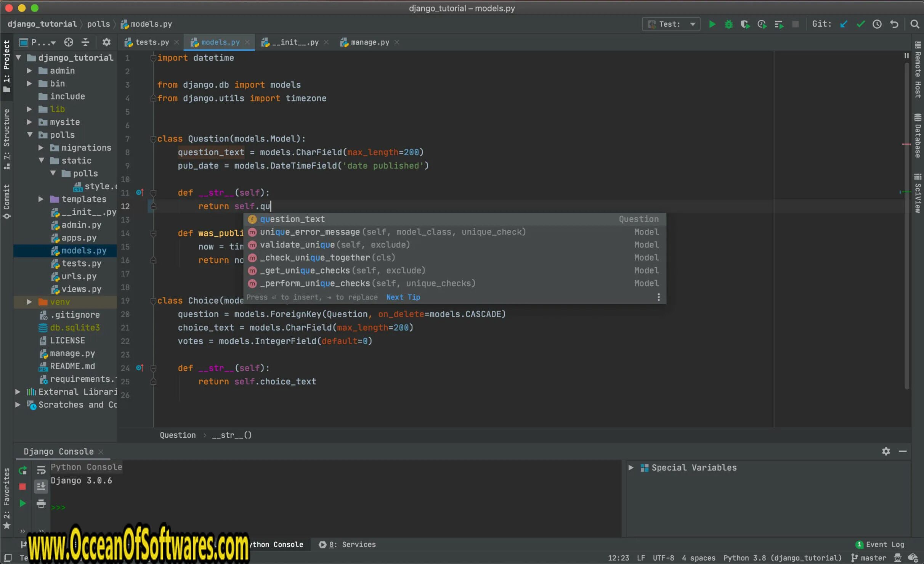Image resolution: width=924 pixels, height=564 pixels.
Task: Expand Special Variables node
Action: click(631, 468)
